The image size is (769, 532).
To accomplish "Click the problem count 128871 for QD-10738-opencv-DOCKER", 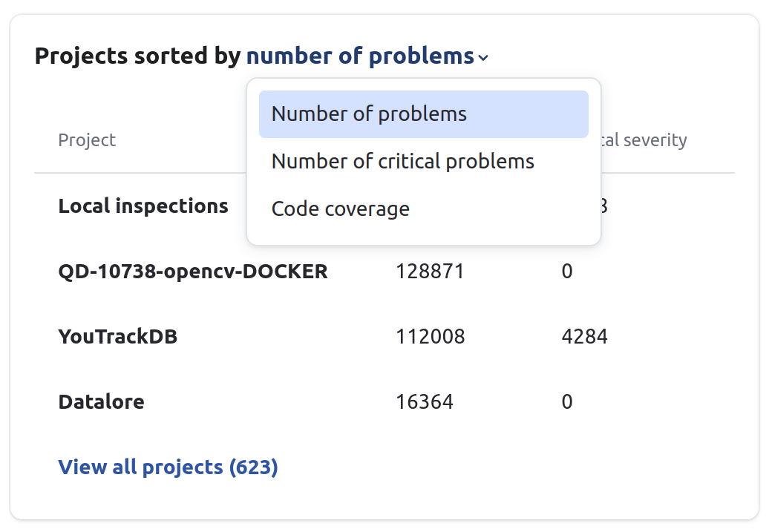I will [x=429, y=271].
